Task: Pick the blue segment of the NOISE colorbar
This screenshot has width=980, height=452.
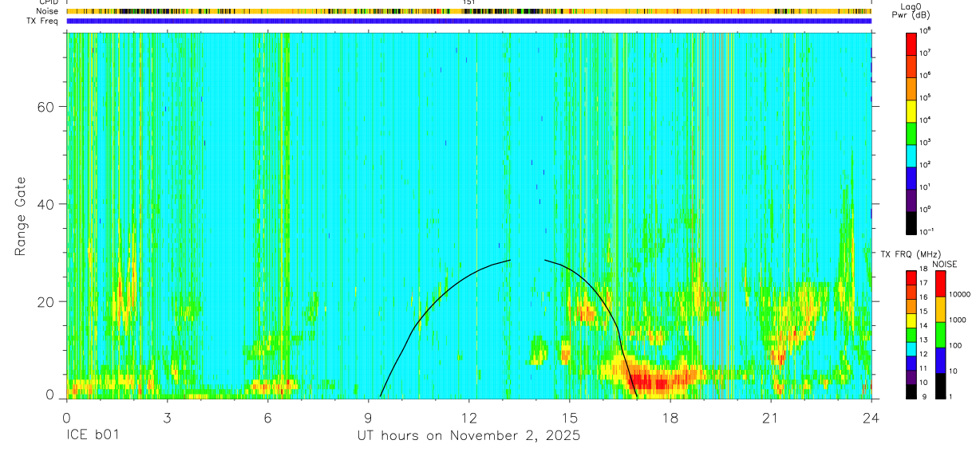Action: tap(939, 360)
